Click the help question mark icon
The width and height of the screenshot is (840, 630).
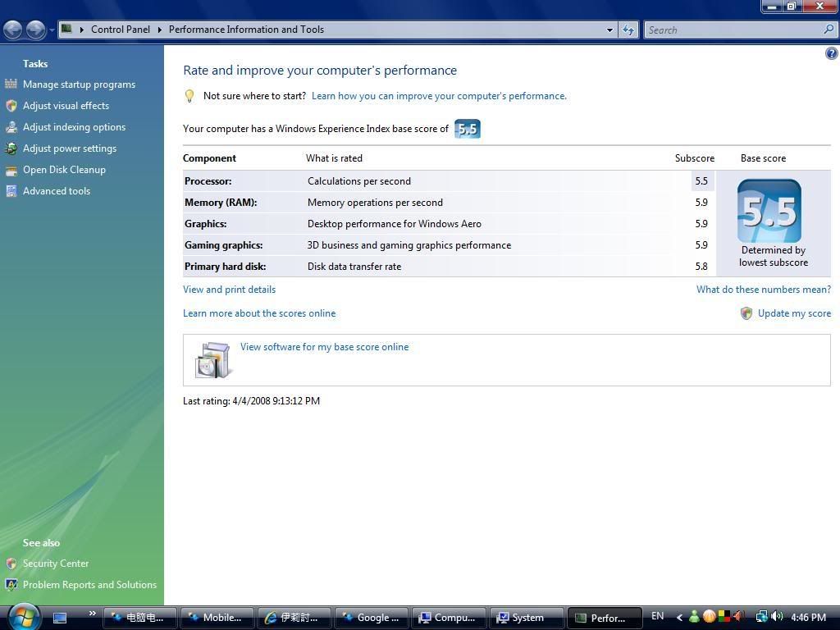coord(831,53)
